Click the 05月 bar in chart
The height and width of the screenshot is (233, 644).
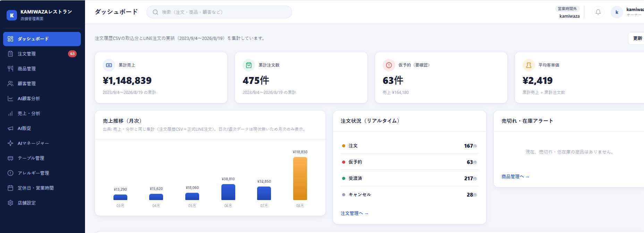click(x=192, y=197)
